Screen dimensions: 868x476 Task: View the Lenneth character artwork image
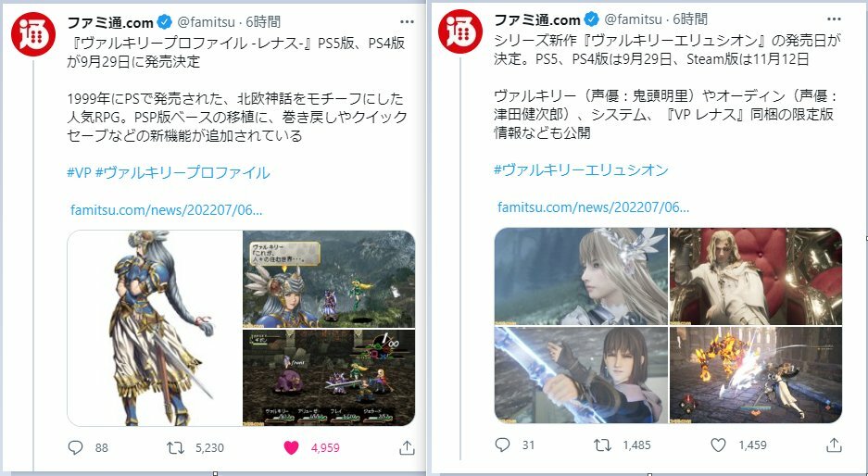(x=155, y=328)
